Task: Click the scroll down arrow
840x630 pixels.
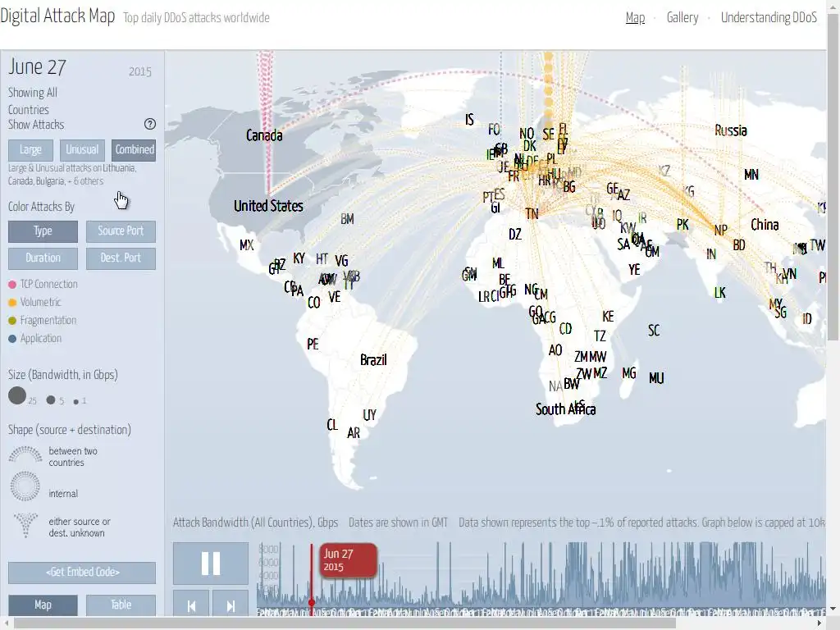Action: click(x=833, y=609)
